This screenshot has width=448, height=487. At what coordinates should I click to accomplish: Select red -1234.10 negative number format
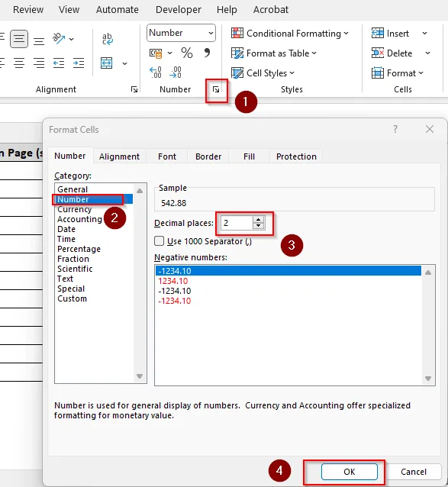(288, 301)
